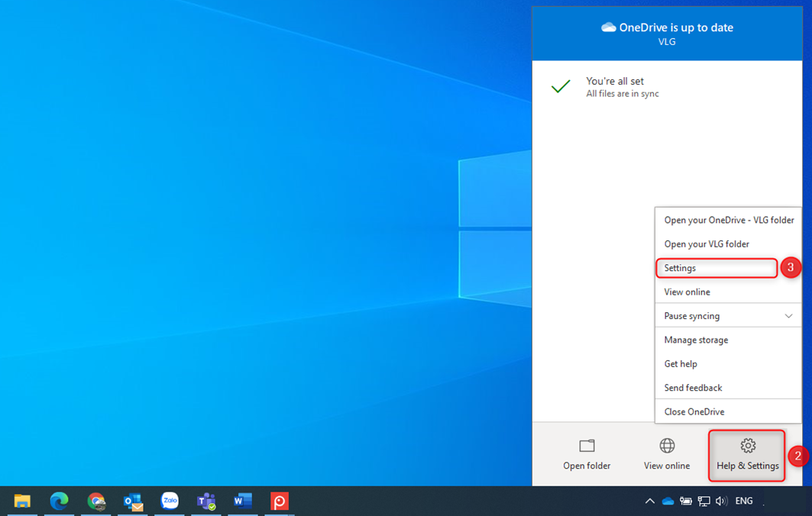Open the red P app on the taskbar

[279, 501]
